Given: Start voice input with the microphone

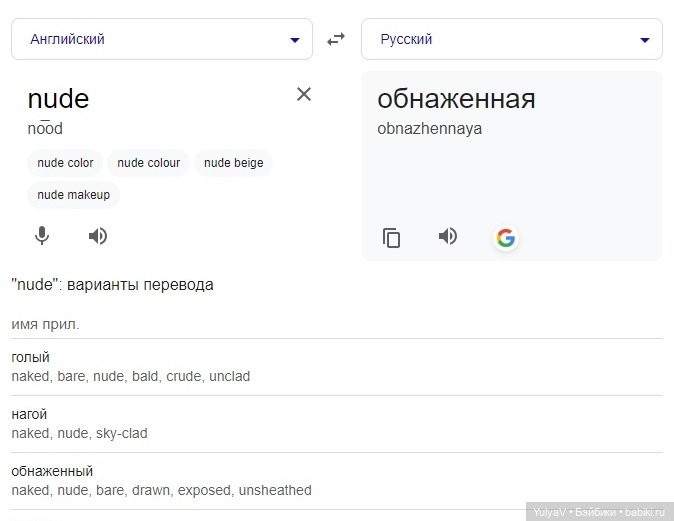Looking at the screenshot, I should 42,236.
